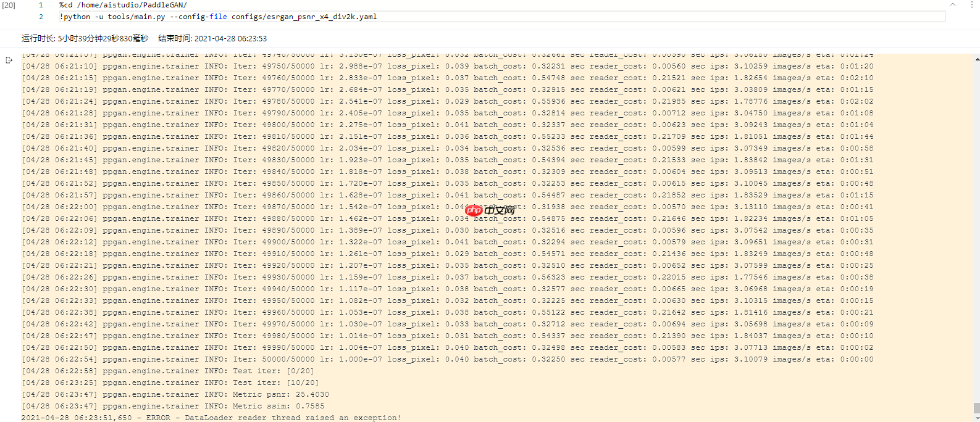Image resolution: width=980 pixels, height=422 pixels.
Task: Click the 运行时长 run duration text
Action: click(85, 38)
